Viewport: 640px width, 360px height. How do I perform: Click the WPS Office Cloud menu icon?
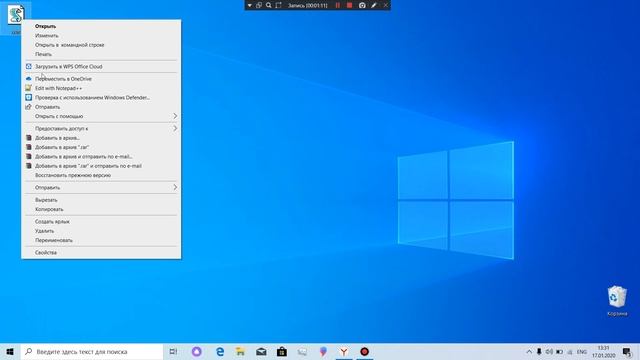tap(29, 67)
